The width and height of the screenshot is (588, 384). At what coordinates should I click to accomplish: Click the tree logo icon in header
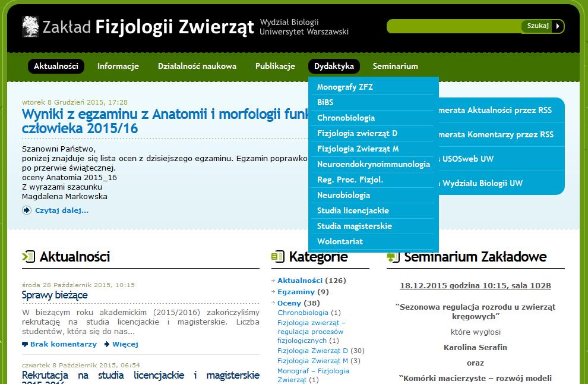[30, 26]
